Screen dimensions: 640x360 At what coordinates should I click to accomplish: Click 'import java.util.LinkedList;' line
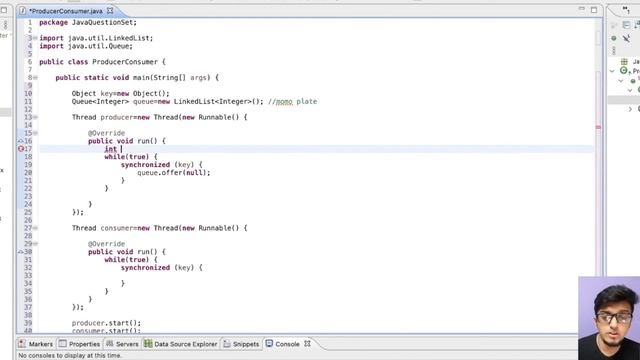tap(96, 38)
